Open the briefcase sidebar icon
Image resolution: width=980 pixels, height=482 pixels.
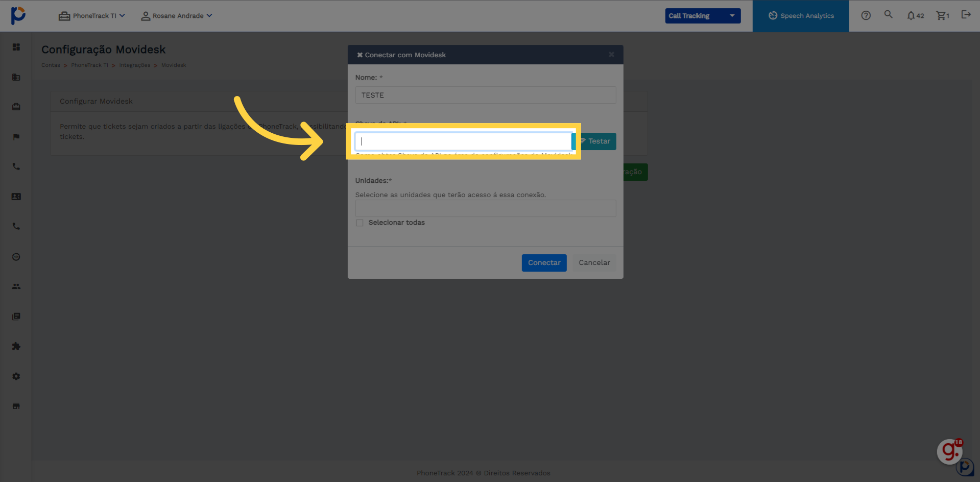click(16, 107)
